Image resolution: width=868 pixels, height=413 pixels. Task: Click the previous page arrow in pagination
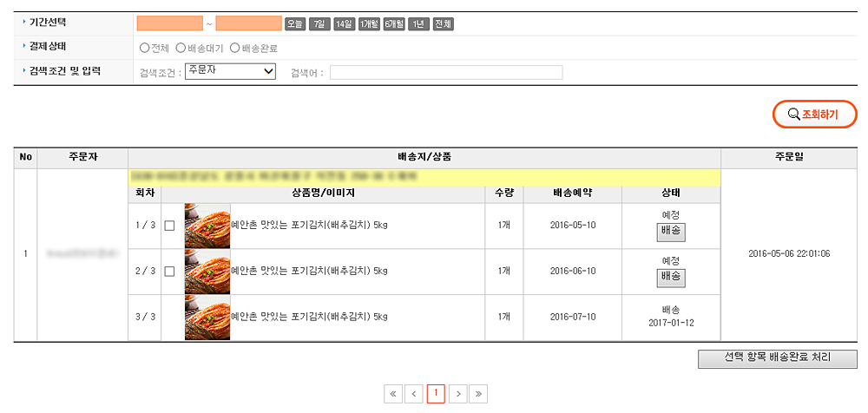(415, 394)
